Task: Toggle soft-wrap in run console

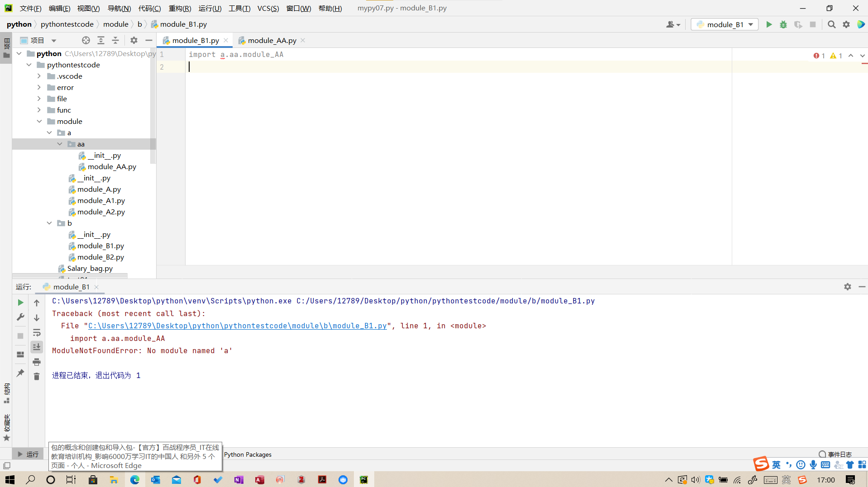Action: [37, 333]
